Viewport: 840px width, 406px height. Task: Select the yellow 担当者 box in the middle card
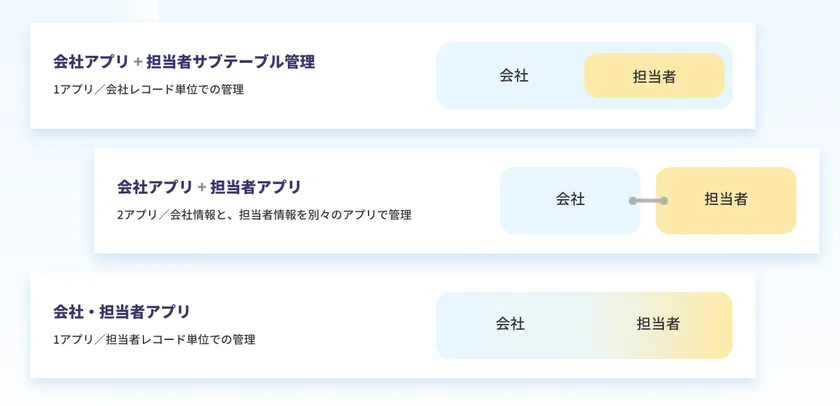point(726,200)
